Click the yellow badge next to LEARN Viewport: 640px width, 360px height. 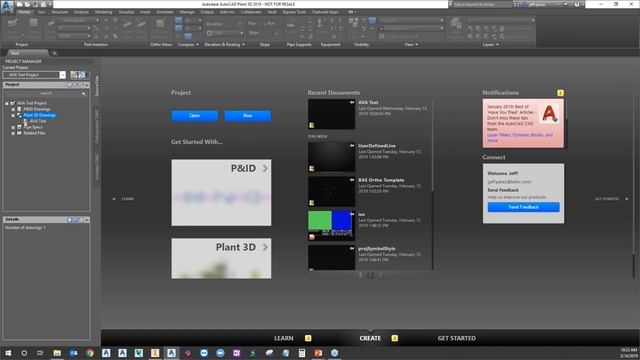tap(308, 338)
